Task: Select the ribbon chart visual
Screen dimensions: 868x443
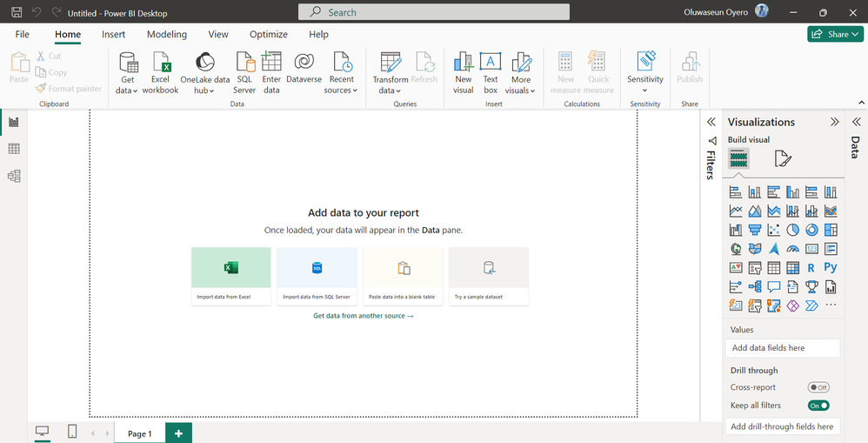Action: 831,211
